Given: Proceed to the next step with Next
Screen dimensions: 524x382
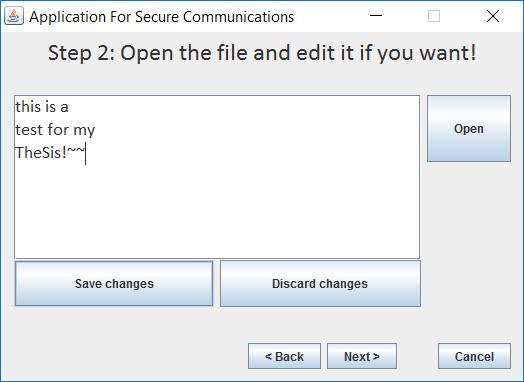Looking at the screenshot, I should click(362, 356).
